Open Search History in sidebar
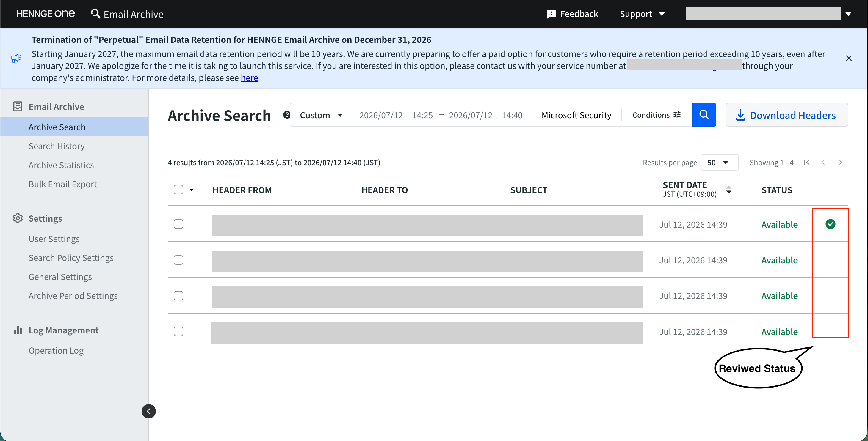 (57, 146)
